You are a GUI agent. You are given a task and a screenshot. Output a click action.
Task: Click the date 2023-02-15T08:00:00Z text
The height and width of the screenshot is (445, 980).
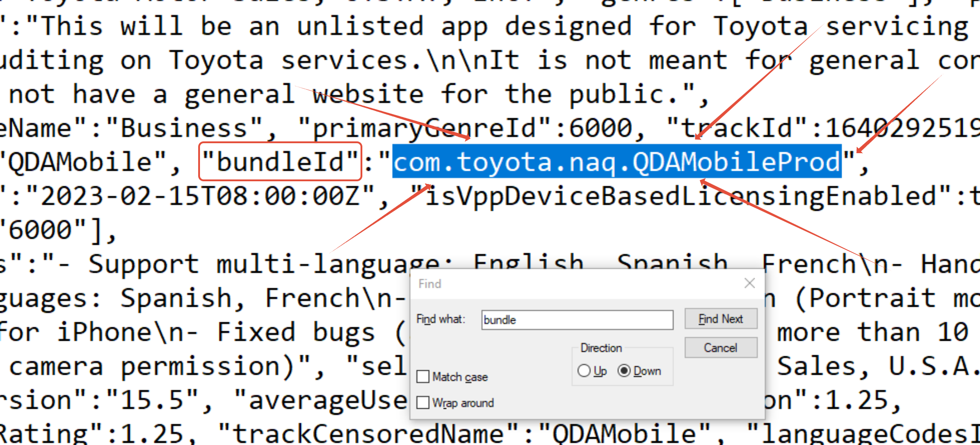200,197
